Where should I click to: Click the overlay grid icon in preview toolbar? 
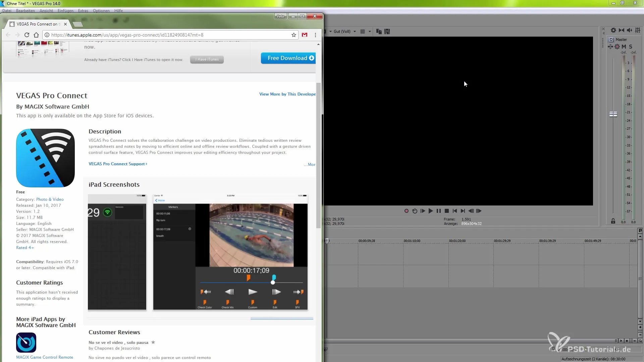(x=363, y=32)
